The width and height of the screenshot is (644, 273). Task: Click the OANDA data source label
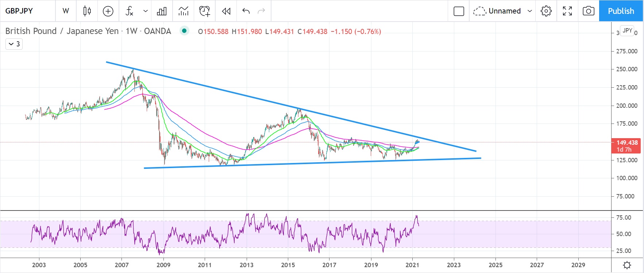(157, 31)
